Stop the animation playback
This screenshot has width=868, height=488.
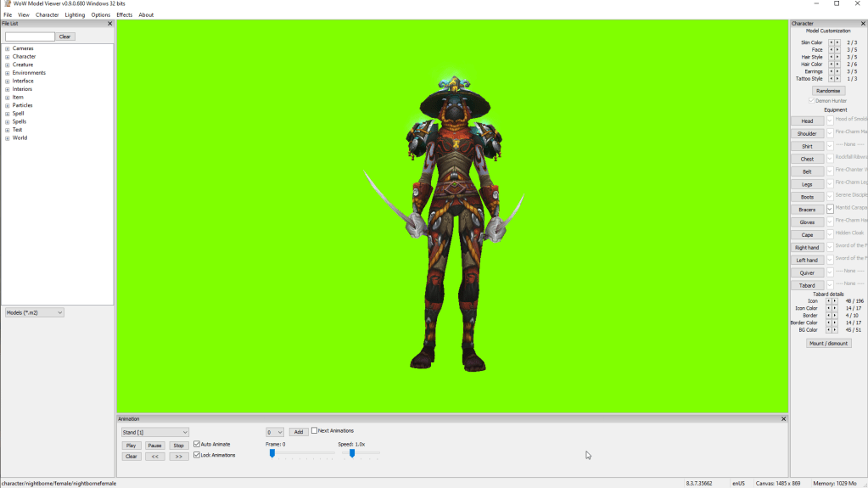click(178, 446)
